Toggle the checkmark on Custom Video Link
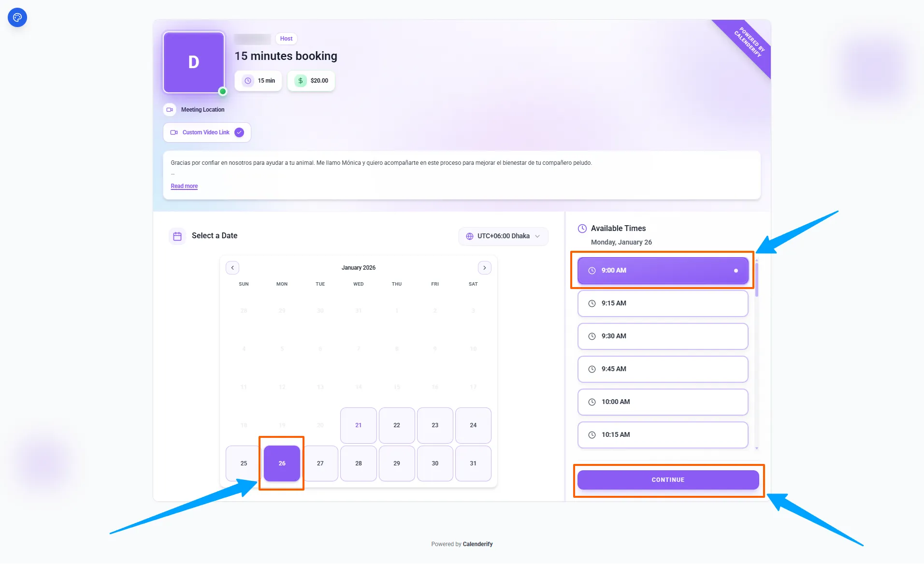 239,132
